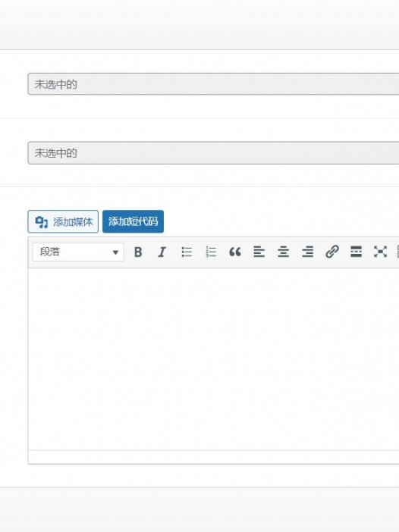The image size is (399, 532).
Task: Click the 添加媒体 button
Action: pos(63,221)
